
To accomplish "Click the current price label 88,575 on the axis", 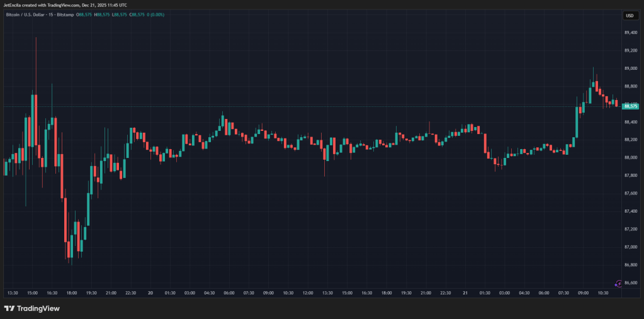I will (x=630, y=106).
